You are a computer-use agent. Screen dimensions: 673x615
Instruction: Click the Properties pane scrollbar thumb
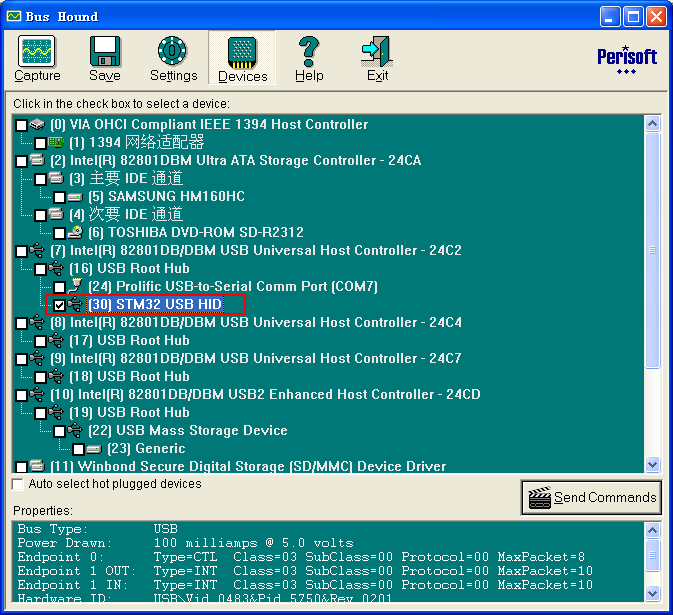652,555
